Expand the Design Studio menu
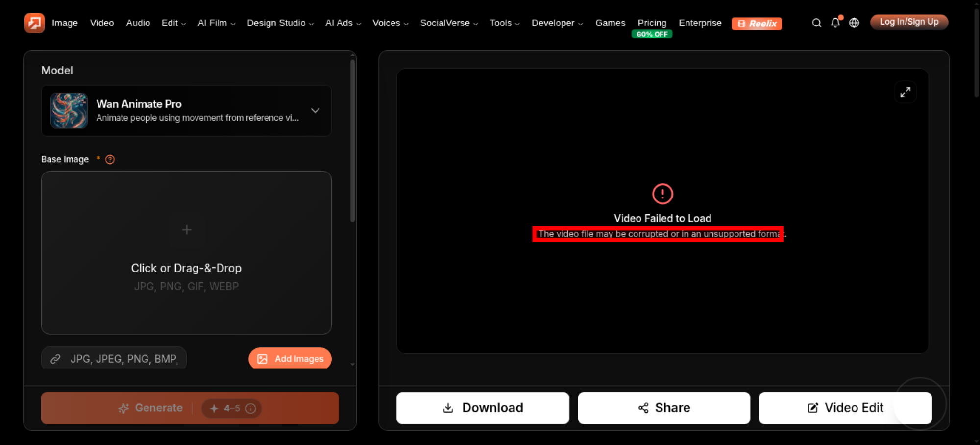The image size is (980, 445). point(280,23)
